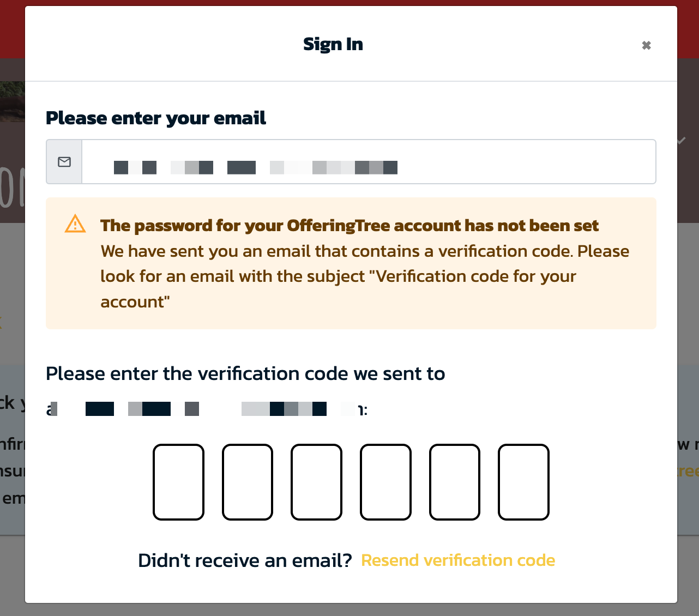Click the warning triangle alert icon

pyautogui.click(x=75, y=224)
